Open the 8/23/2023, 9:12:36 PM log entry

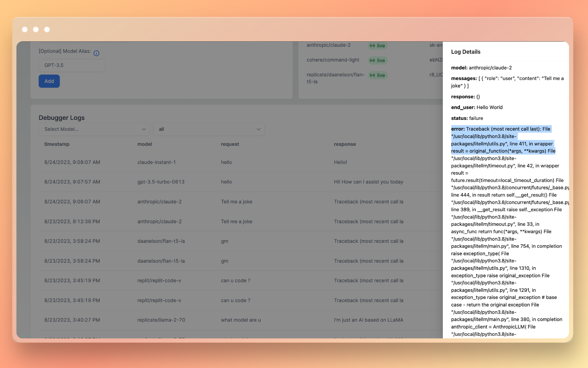[241, 221]
